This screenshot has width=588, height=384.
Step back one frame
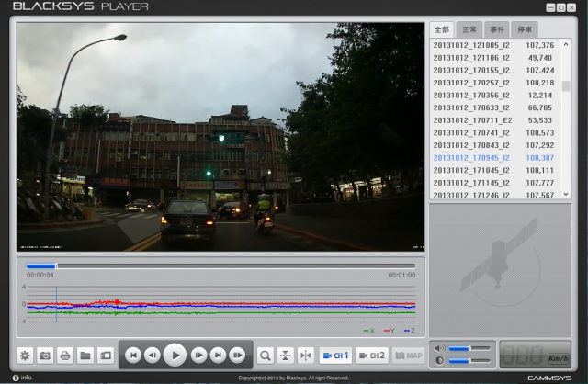coord(153,356)
